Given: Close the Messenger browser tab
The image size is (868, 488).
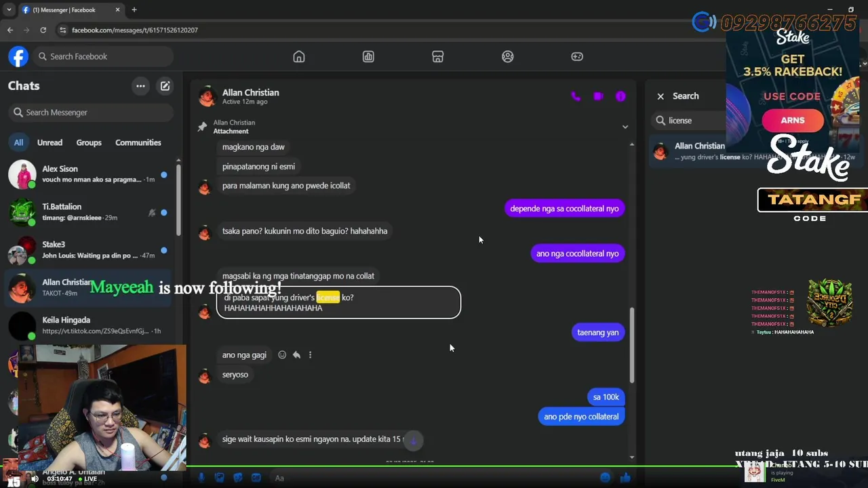Looking at the screenshot, I should click(117, 9).
